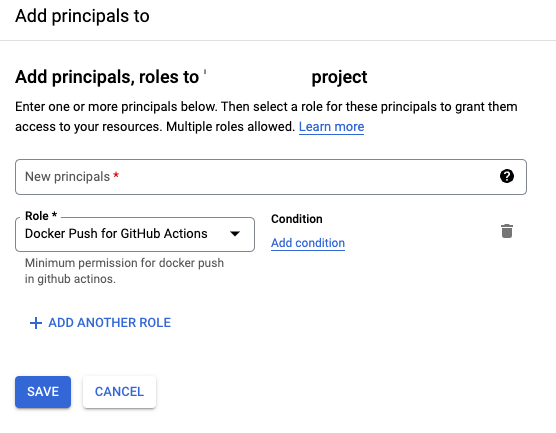Open the Learn more link
This screenshot has width=556, height=433.
click(332, 127)
